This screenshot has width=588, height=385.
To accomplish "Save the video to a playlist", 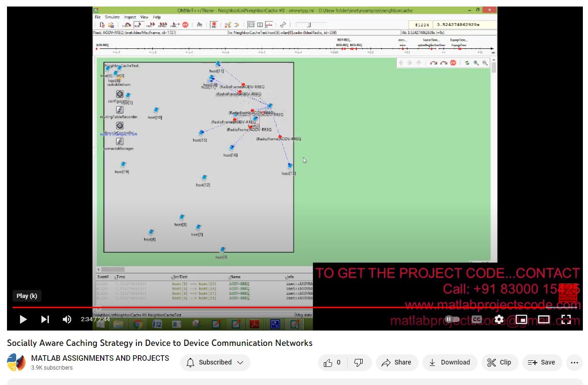I will coord(541,363).
